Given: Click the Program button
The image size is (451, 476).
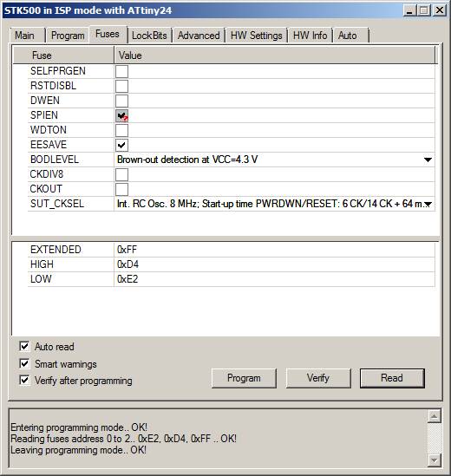Looking at the screenshot, I should click(244, 378).
